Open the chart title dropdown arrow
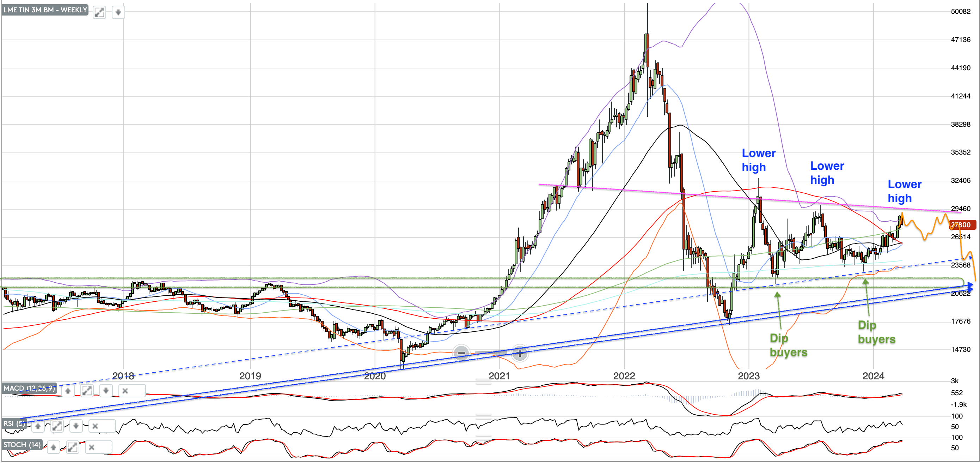 [118, 13]
